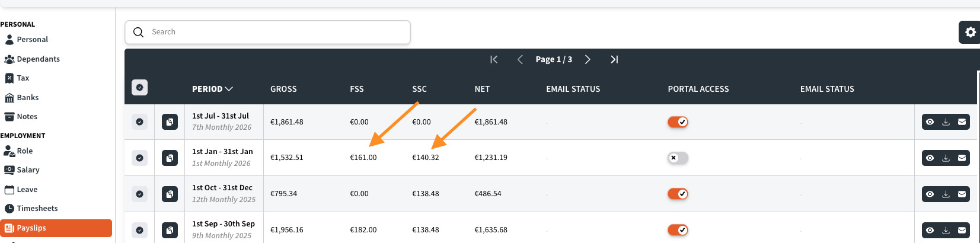Copy the 1st Jul - 31st Jul payslip
980x243 pixels.
pyautogui.click(x=170, y=122)
